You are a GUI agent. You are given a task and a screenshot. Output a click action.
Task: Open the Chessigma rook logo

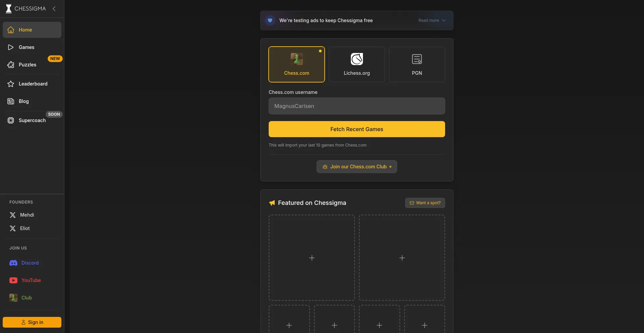point(9,9)
